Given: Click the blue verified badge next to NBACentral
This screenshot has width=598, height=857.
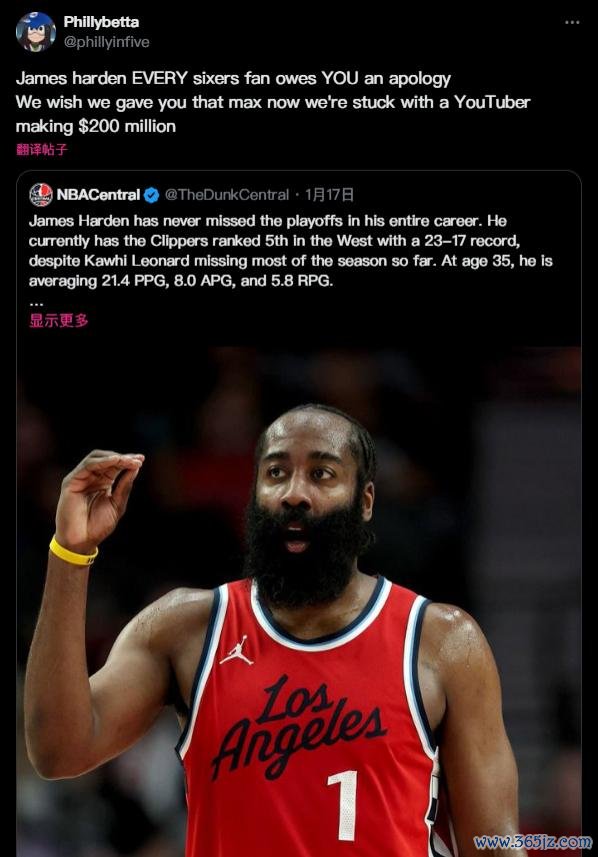Looking at the screenshot, I should click(151, 195).
